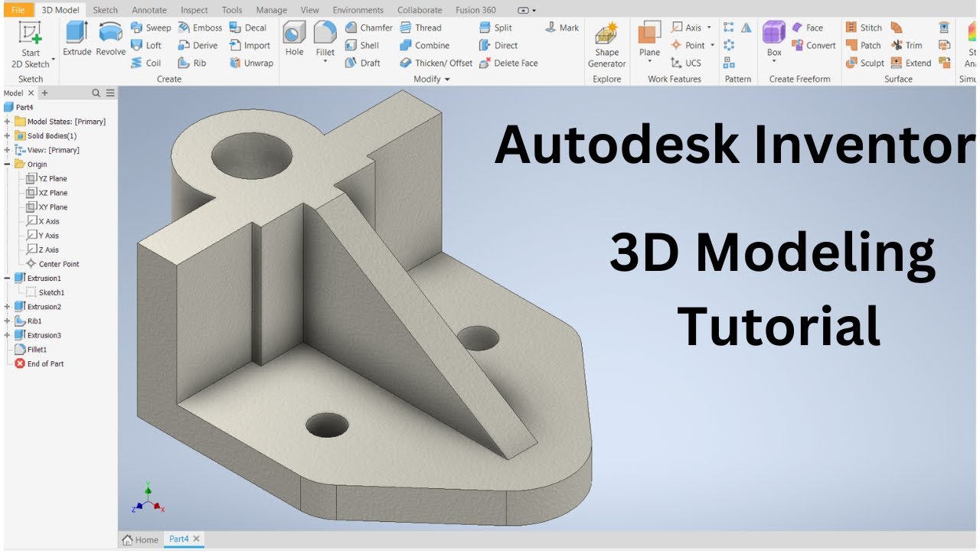The height and width of the screenshot is (551, 980).
Task: Select the Revolve tool
Action: [110, 38]
